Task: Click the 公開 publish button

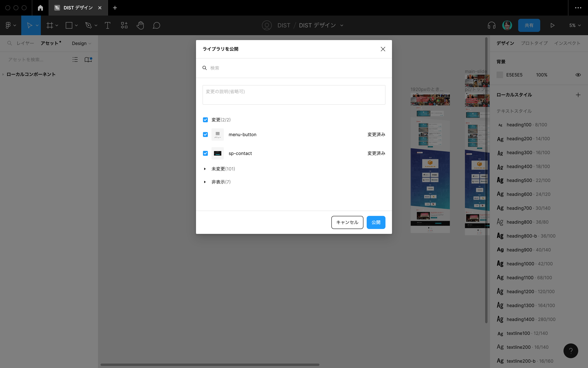Action: click(x=376, y=222)
